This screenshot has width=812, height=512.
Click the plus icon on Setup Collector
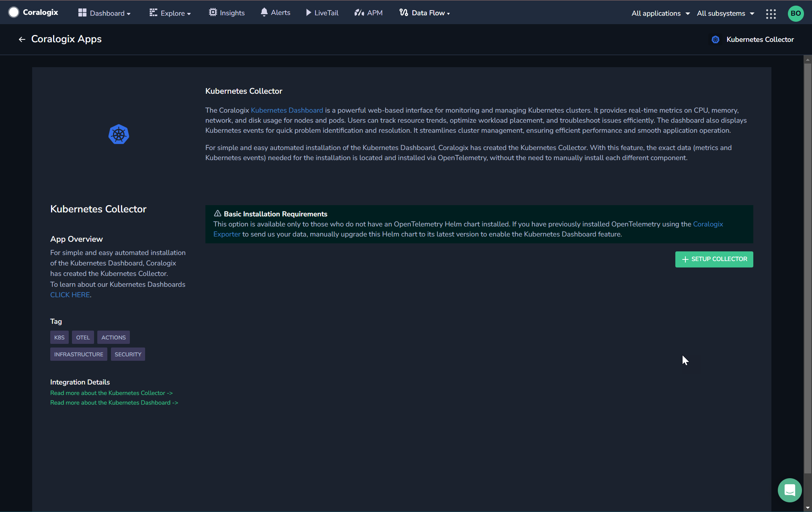(x=685, y=259)
